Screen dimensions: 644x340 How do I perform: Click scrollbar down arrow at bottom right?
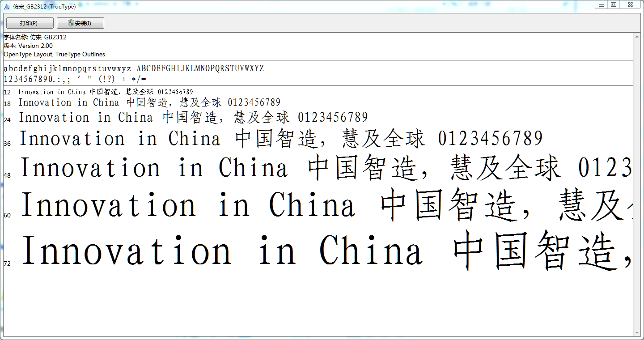coord(637,333)
